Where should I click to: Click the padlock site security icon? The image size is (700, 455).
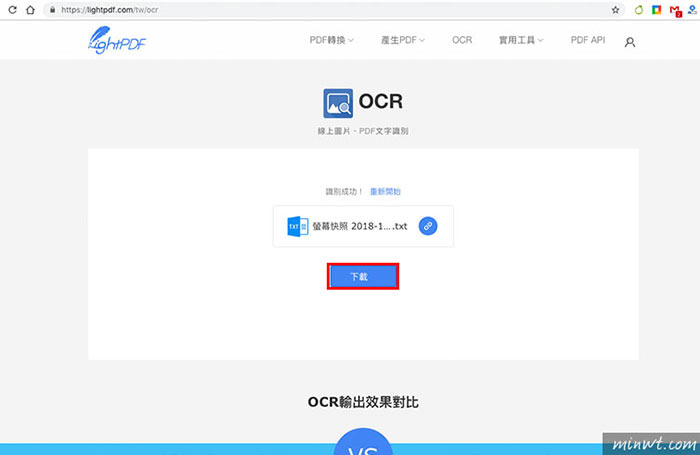[53, 9]
